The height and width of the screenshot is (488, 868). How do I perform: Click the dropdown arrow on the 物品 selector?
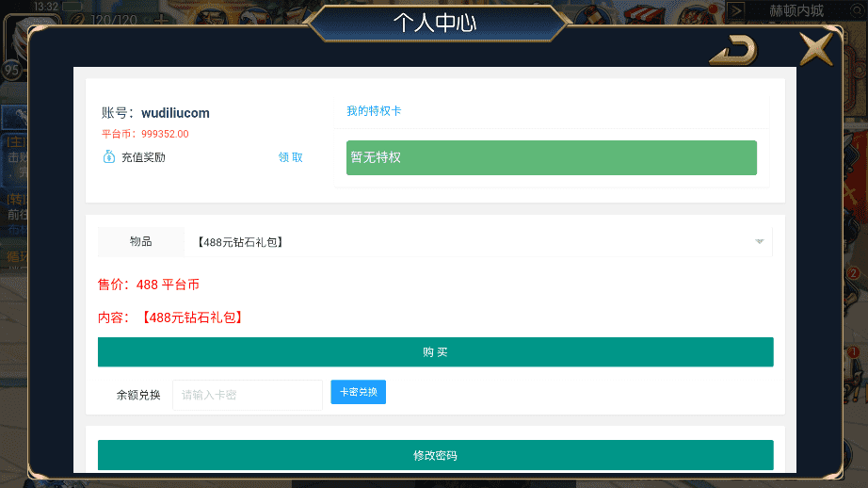point(759,241)
